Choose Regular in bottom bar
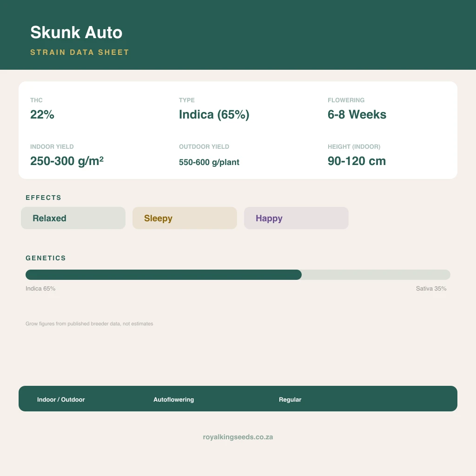Screen dimensions: 476x476 pos(290,399)
